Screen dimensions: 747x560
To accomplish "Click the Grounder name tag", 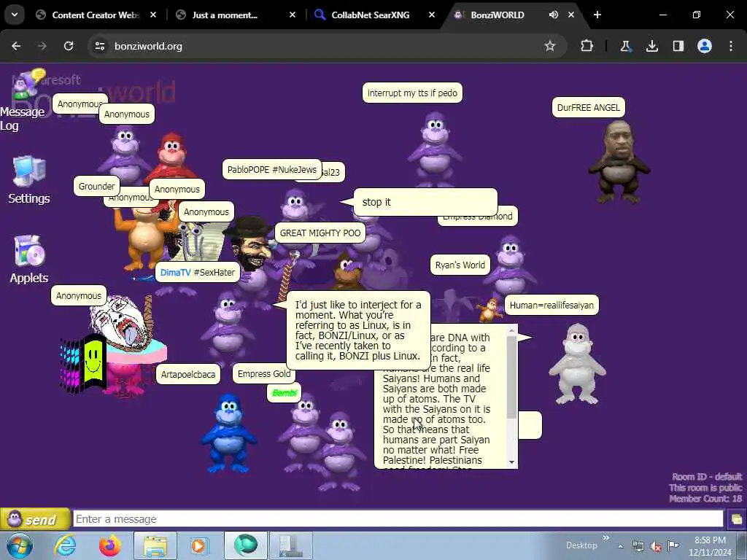I will click(97, 186).
